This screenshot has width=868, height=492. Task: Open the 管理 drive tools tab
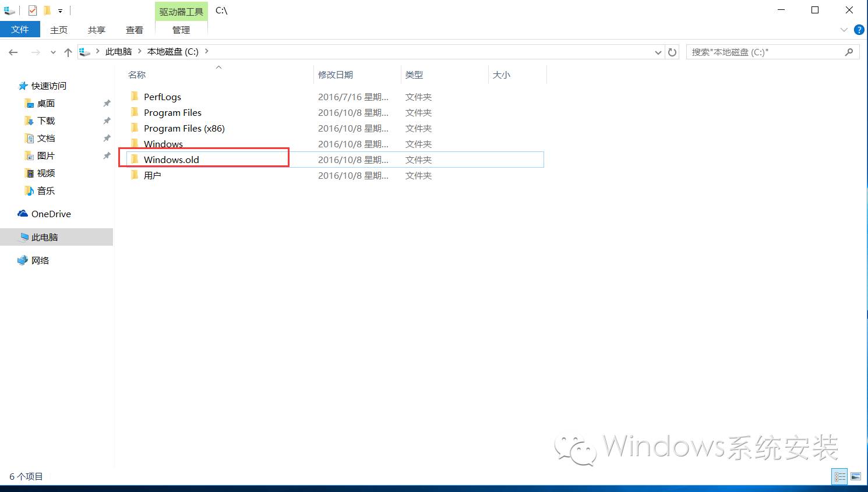click(x=181, y=30)
